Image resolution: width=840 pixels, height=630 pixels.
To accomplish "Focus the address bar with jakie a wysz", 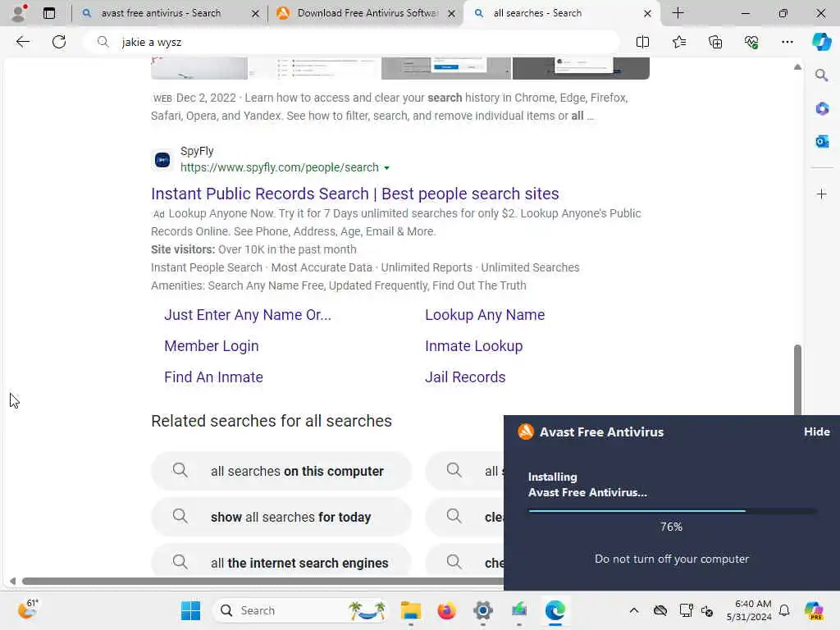I will point(351,42).
